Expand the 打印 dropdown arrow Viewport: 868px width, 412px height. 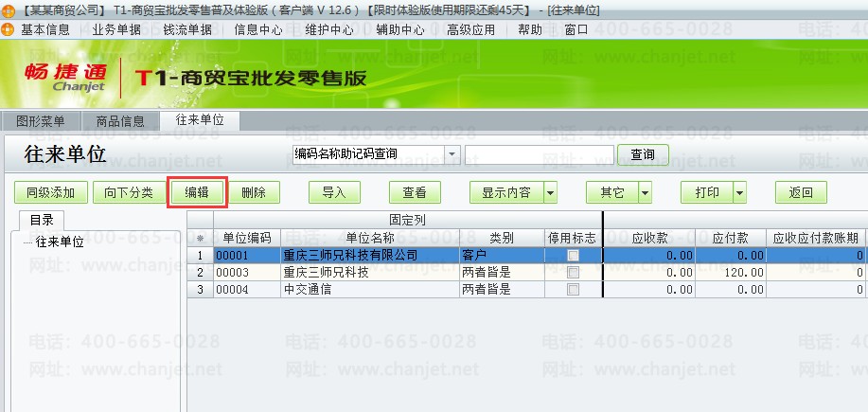tap(739, 192)
